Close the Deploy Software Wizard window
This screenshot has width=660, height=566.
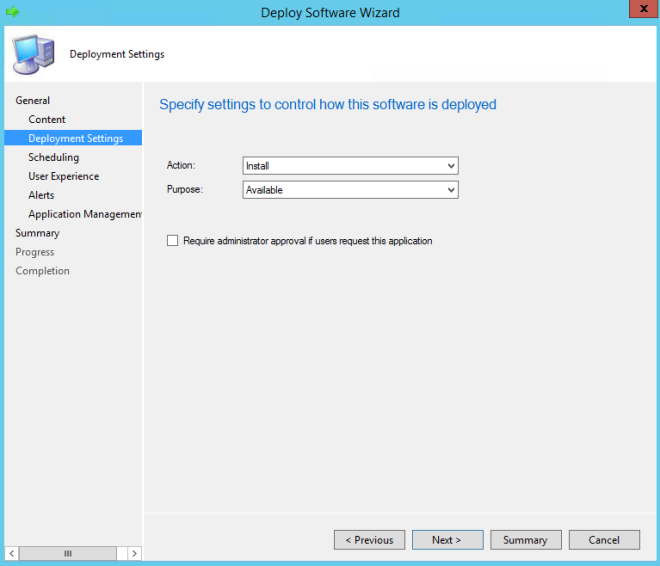click(644, 9)
